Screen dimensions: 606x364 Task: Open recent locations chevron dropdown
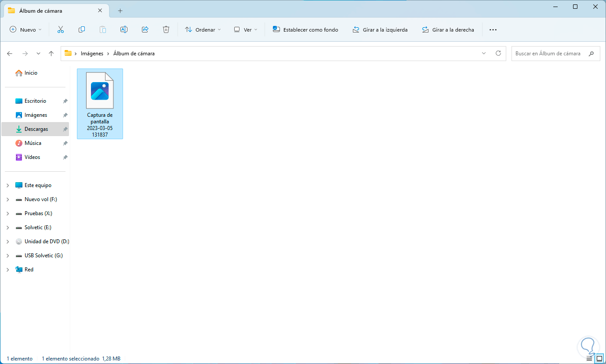pyautogui.click(x=38, y=54)
